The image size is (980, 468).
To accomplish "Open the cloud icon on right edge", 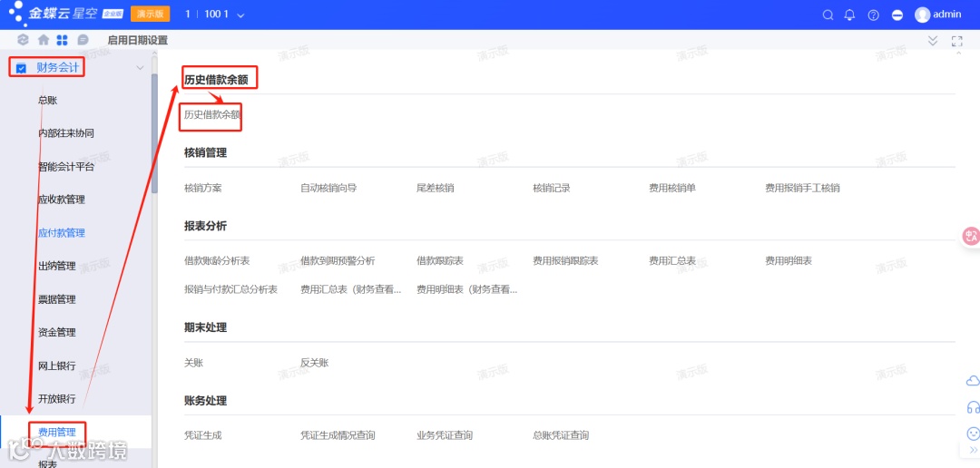I will point(973,381).
